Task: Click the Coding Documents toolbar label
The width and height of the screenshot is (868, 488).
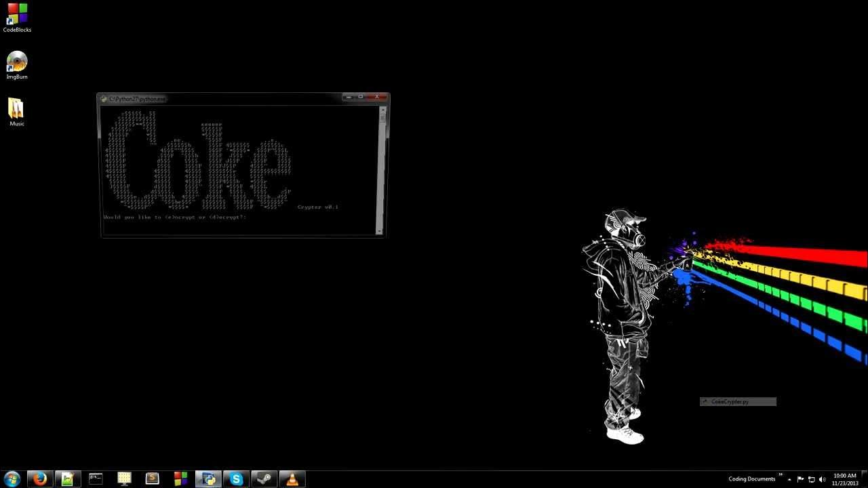Action: pyautogui.click(x=751, y=479)
